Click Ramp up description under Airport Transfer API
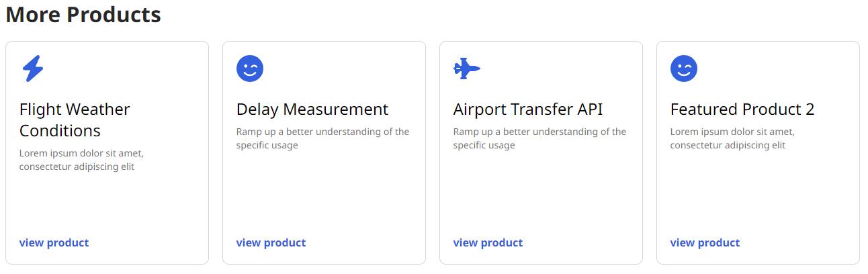The image size is (868, 274). tap(539, 138)
